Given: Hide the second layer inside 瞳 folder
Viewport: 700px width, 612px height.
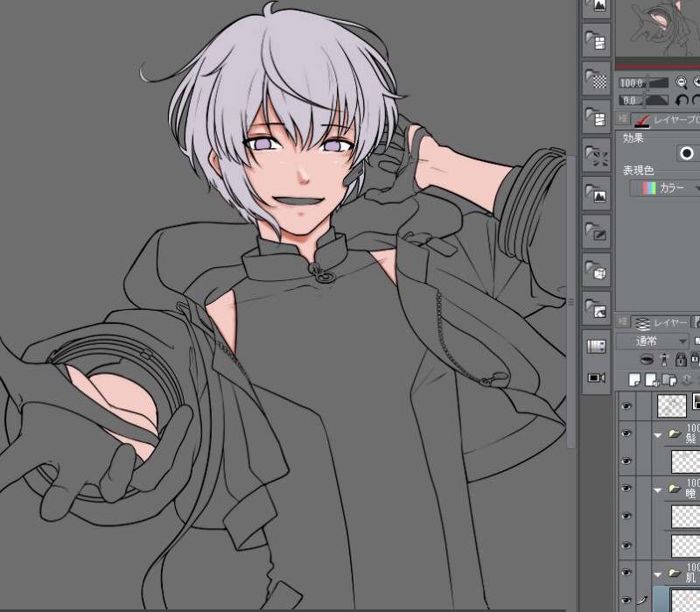Looking at the screenshot, I should (x=626, y=545).
